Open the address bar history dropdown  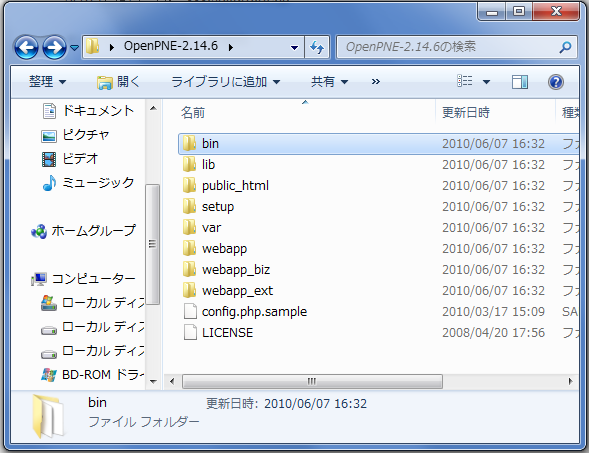[294, 47]
